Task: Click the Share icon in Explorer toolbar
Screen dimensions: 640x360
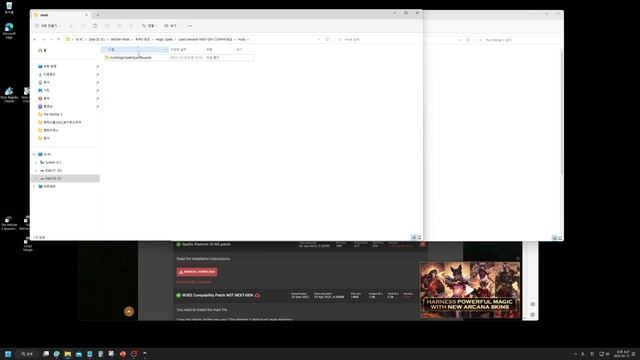Action: coord(119,26)
